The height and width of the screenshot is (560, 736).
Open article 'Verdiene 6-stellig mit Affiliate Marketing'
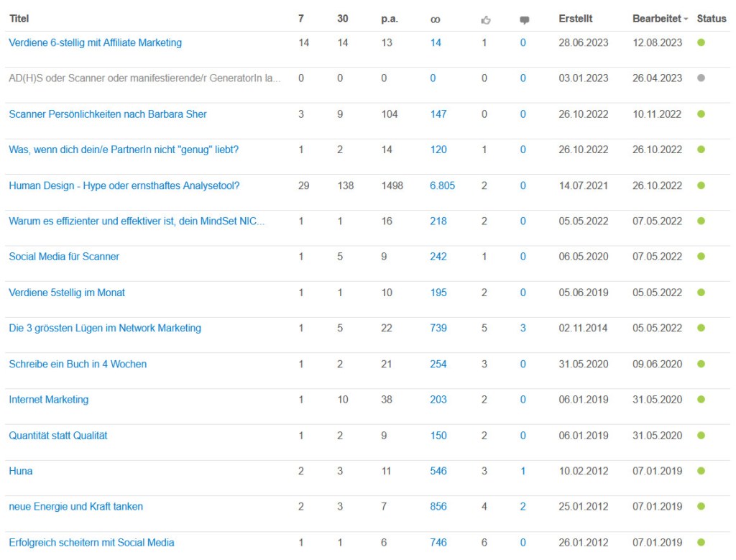pos(95,42)
